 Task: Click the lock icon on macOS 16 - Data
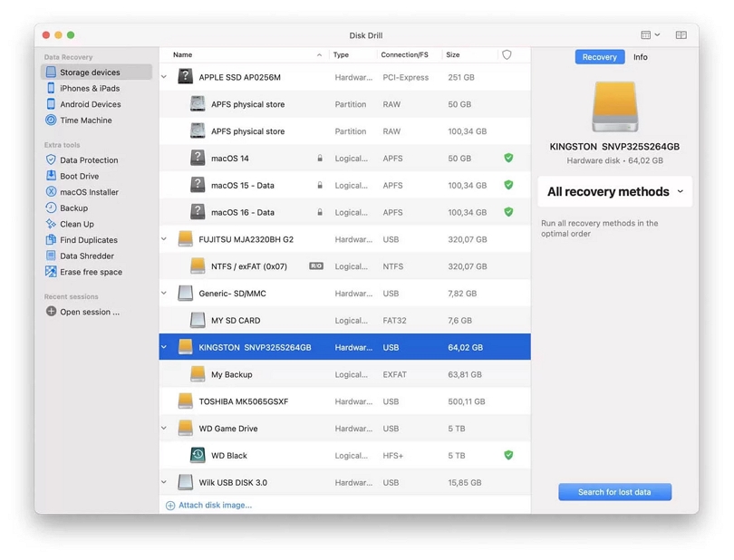(320, 212)
